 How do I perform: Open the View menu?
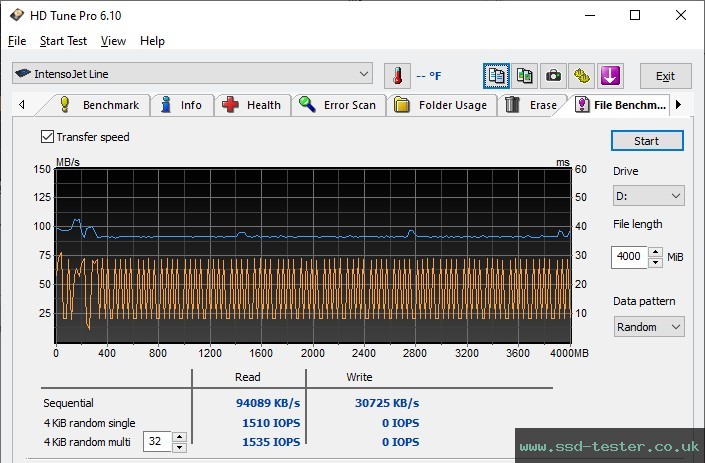click(x=113, y=41)
